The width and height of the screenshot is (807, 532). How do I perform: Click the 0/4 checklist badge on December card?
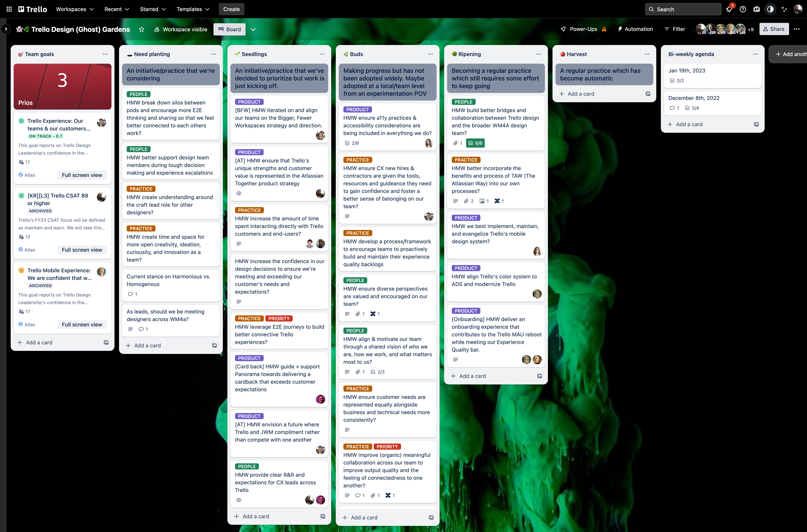click(x=692, y=108)
